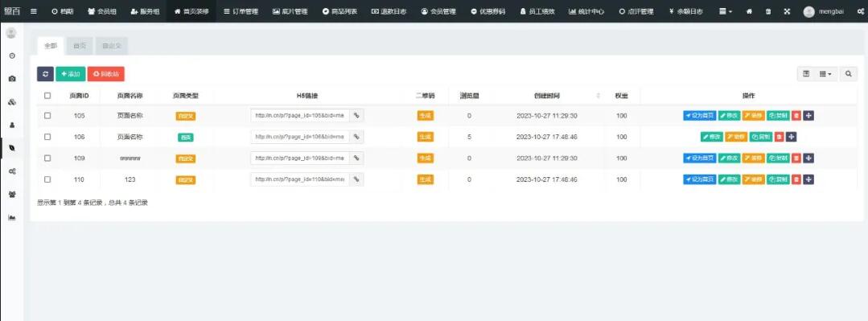Open the columns grid dropdown
Image resolution: width=868 pixels, height=321 pixels.
(x=825, y=74)
